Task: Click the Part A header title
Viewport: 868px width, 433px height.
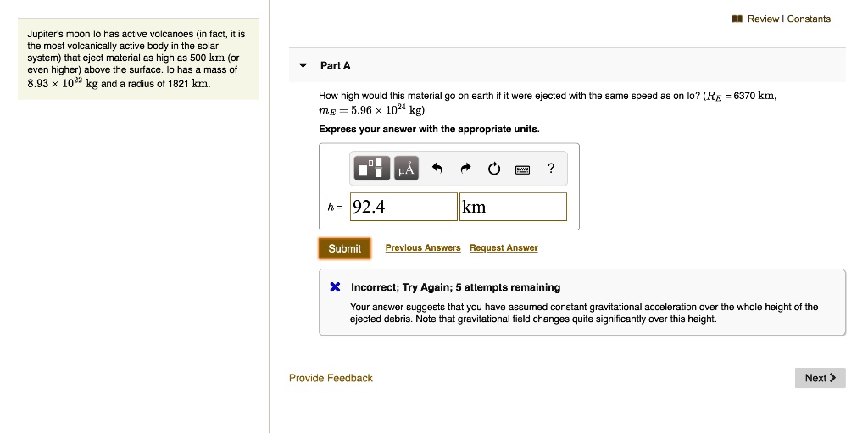Action: point(336,65)
